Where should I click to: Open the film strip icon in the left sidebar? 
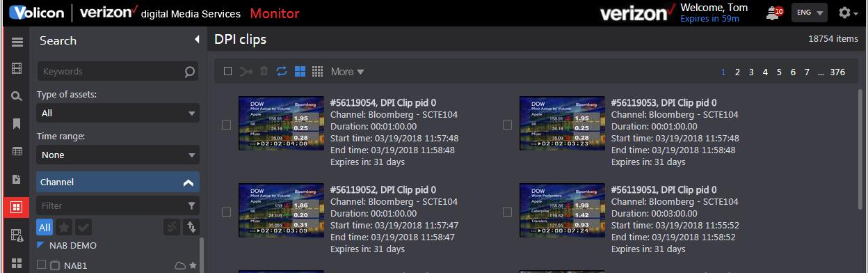click(x=17, y=68)
